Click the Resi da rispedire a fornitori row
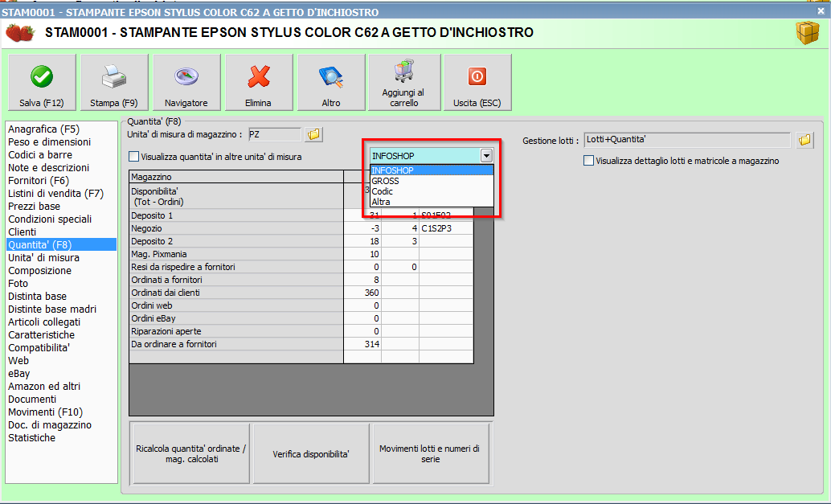 [x=301, y=267]
